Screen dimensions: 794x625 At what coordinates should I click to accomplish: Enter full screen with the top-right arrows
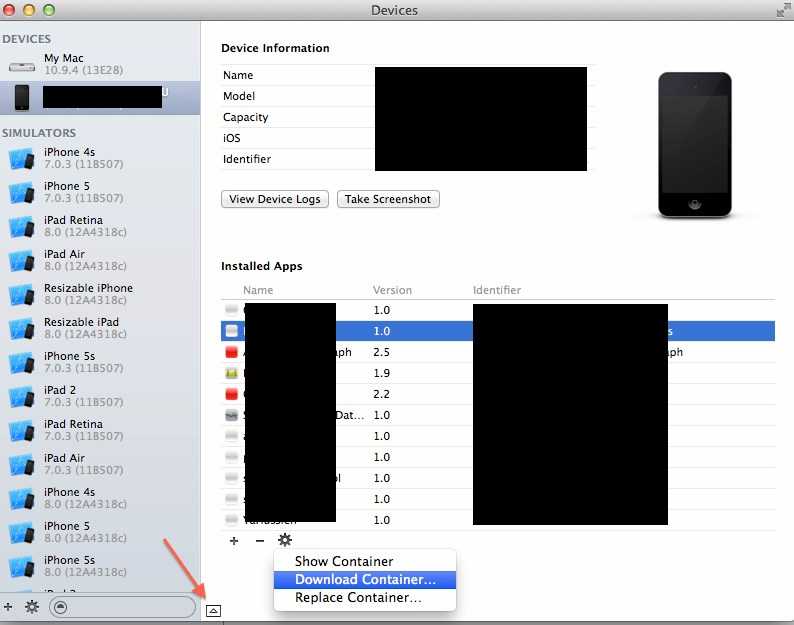coord(783,10)
